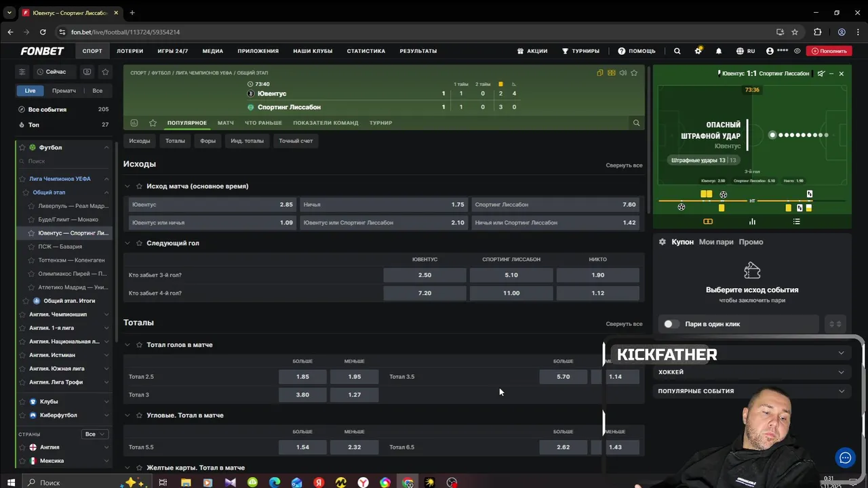Open the match statistics icon under scoreboard
The image size is (868, 488).
(x=134, y=123)
